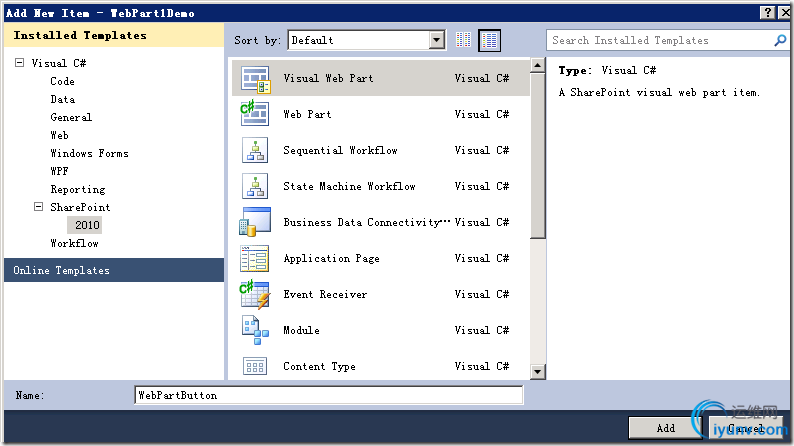The height and width of the screenshot is (446, 794).
Task: Click "Visual C#" in the Application Page row
Action: click(482, 258)
